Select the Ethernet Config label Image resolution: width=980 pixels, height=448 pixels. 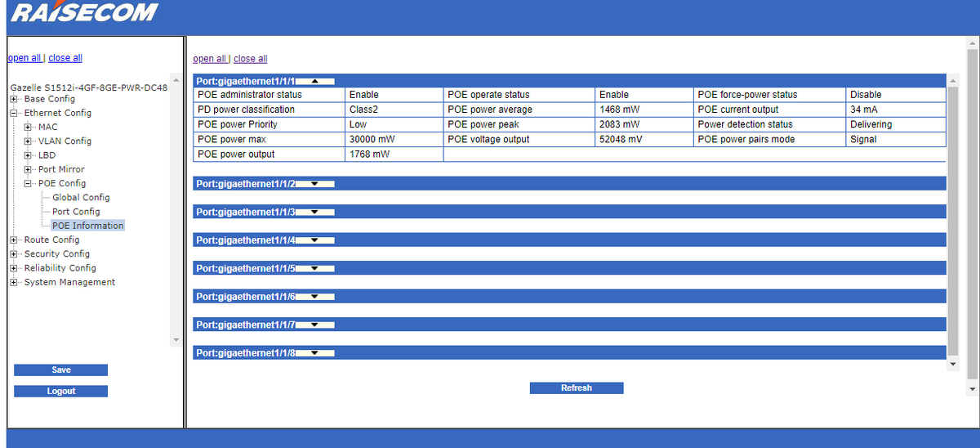(x=58, y=113)
